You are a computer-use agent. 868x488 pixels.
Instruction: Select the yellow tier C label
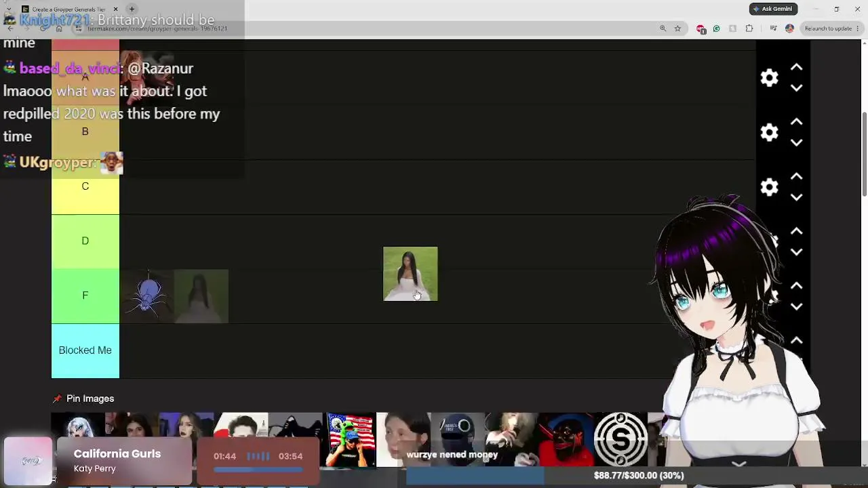point(85,186)
